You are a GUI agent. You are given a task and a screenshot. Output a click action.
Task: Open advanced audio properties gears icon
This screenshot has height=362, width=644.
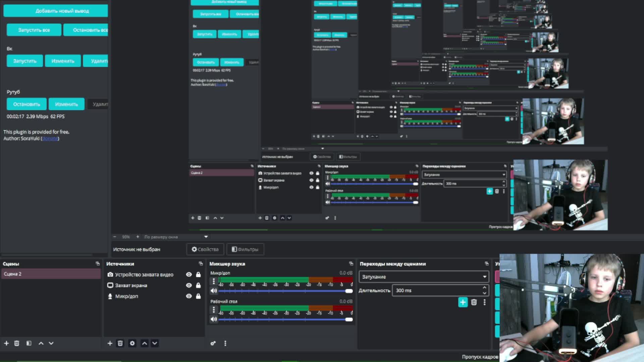coord(213,343)
